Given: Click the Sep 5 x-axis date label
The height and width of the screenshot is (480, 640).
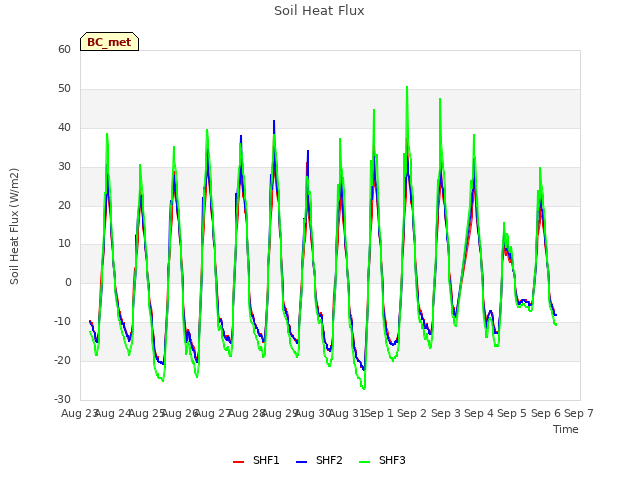Looking at the screenshot, I should [x=512, y=413].
